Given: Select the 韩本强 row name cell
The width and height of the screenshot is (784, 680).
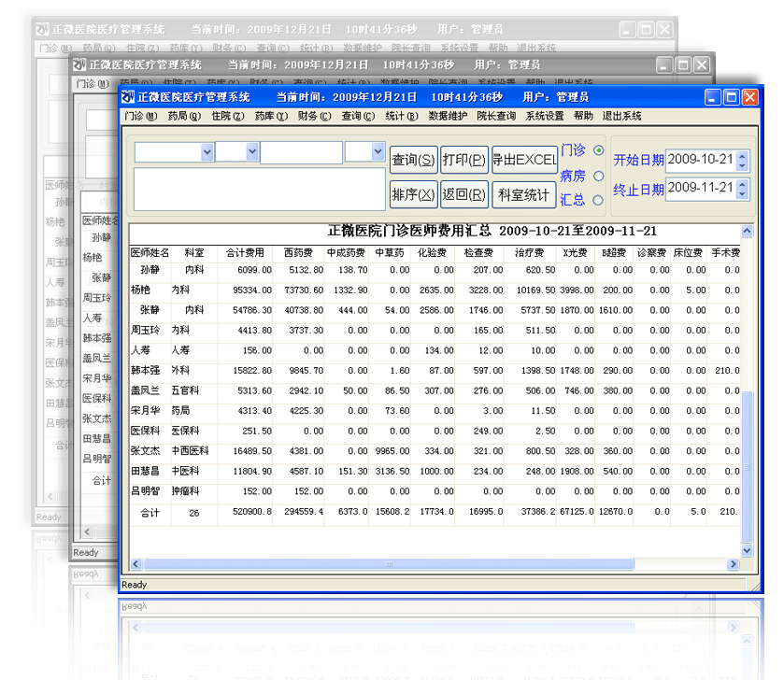Looking at the screenshot, I should 150,370.
